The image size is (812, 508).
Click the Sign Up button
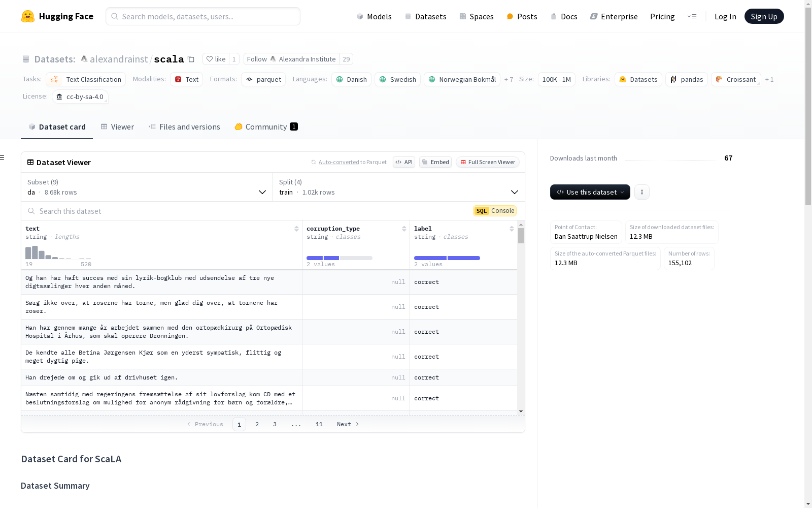point(764,16)
